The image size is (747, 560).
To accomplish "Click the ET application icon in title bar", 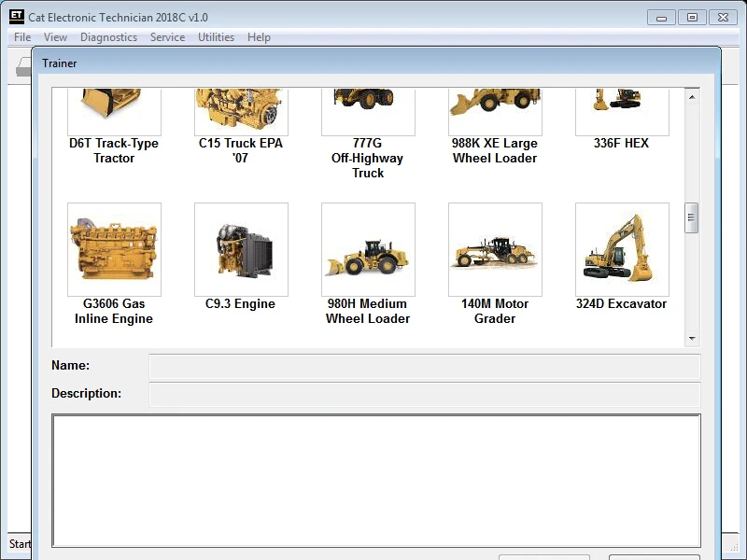I will (x=17, y=17).
